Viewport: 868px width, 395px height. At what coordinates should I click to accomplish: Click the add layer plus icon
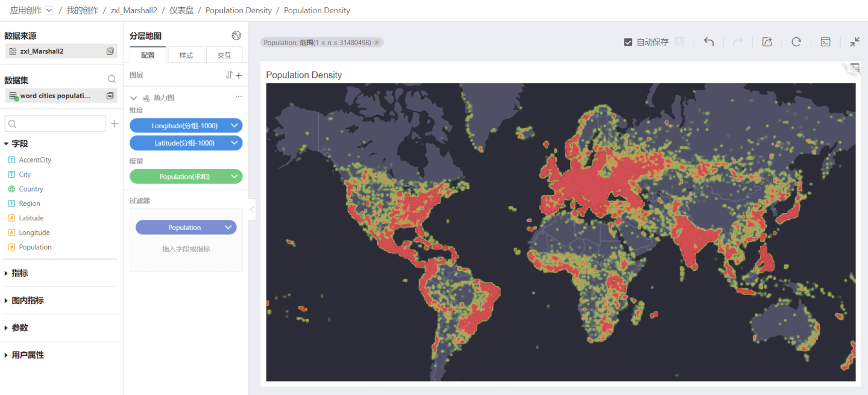[x=239, y=75]
